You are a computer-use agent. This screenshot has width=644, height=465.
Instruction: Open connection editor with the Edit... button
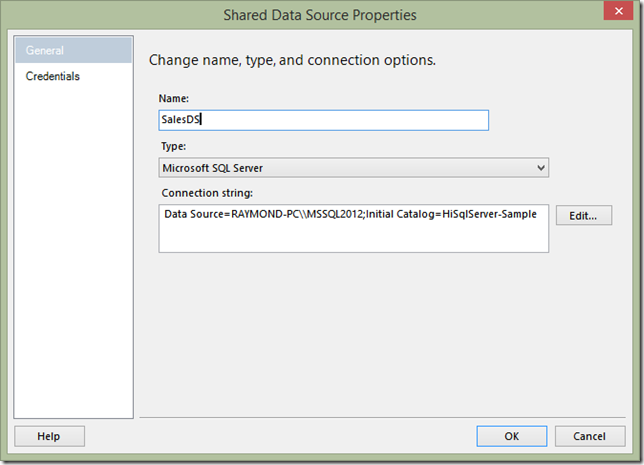point(584,215)
